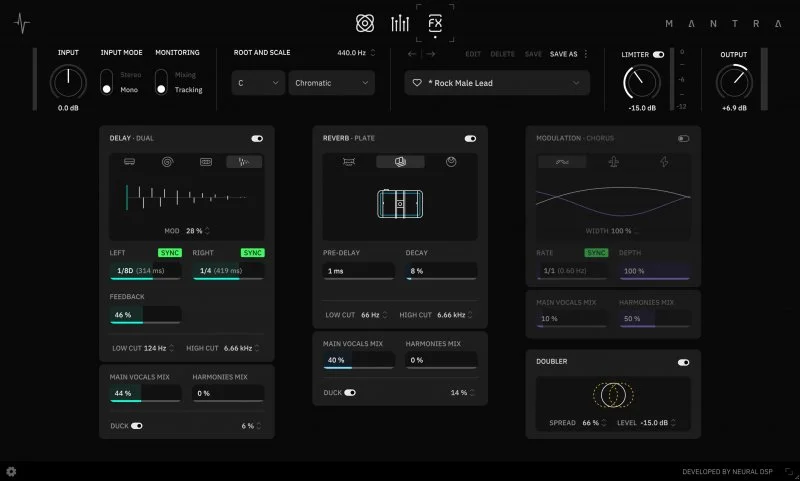800x481 pixels.
Task: Open settings gear in bottom bar
Action: [x=11, y=472]
